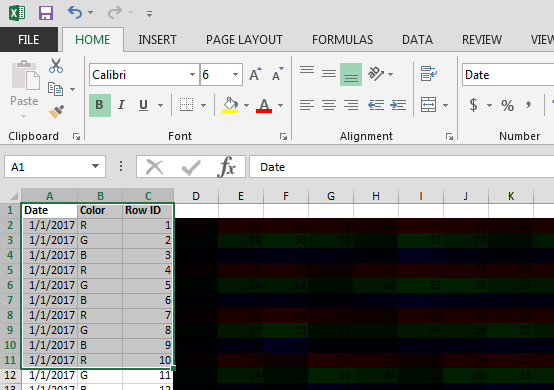Open the Clipboard pane launcher

[x=76, y=137]
